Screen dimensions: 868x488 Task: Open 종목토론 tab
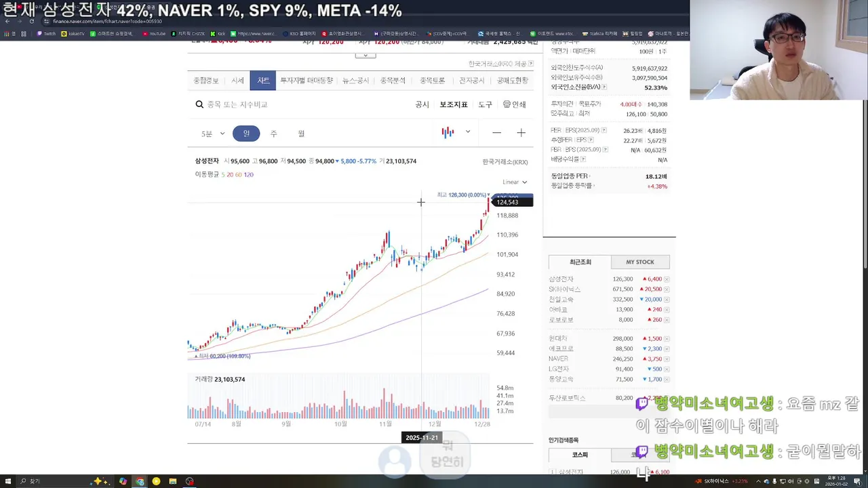click(x=432, y=81)
